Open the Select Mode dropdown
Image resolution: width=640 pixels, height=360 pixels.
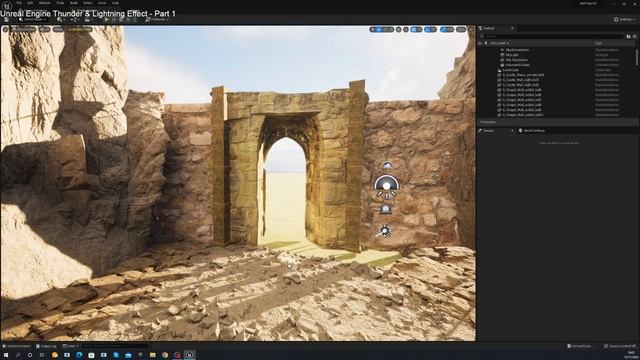(x=33, y=20)
